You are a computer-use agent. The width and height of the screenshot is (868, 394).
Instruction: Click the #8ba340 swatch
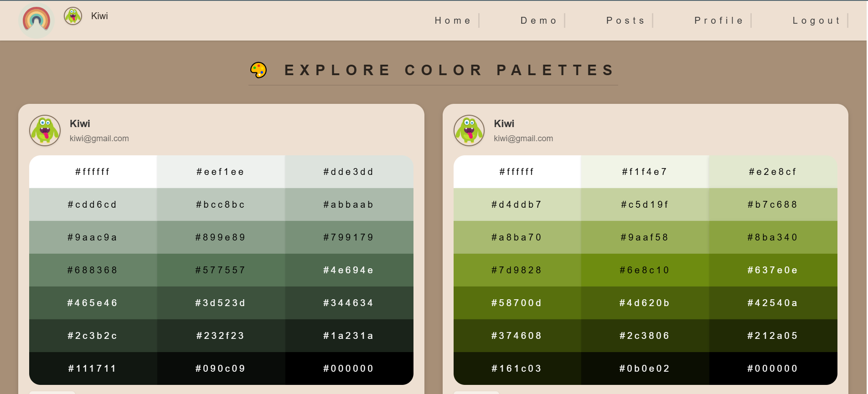(x=773, y=237)
